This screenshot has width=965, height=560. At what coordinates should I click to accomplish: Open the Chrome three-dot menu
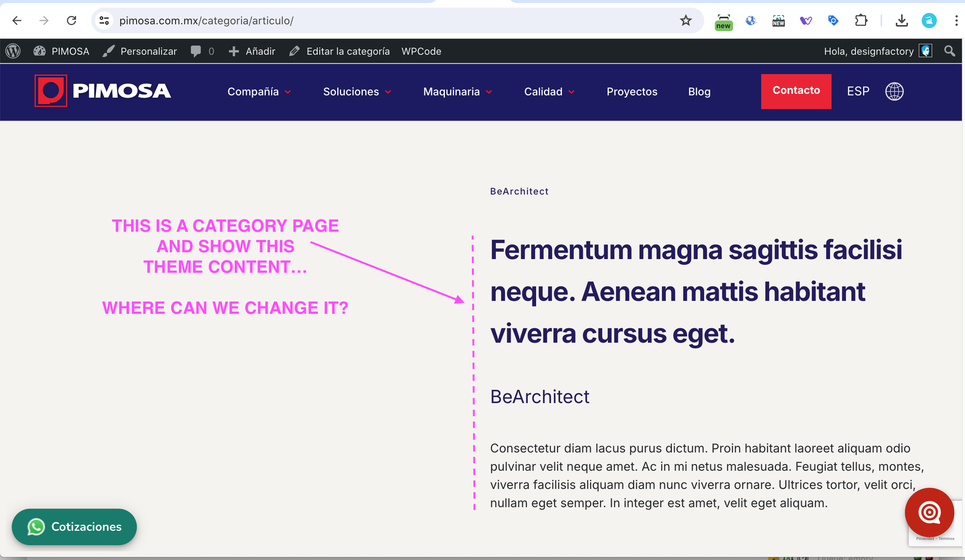click(x=956, y=21)
